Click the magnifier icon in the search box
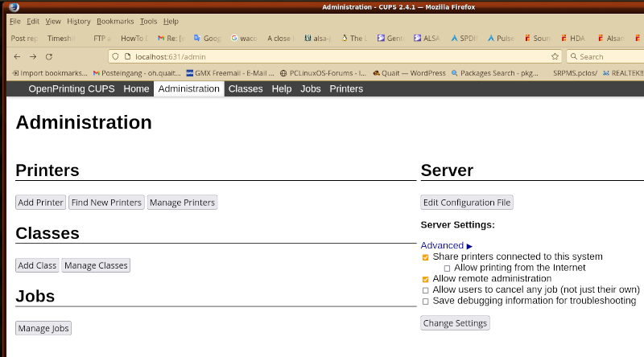 point(573,57)
